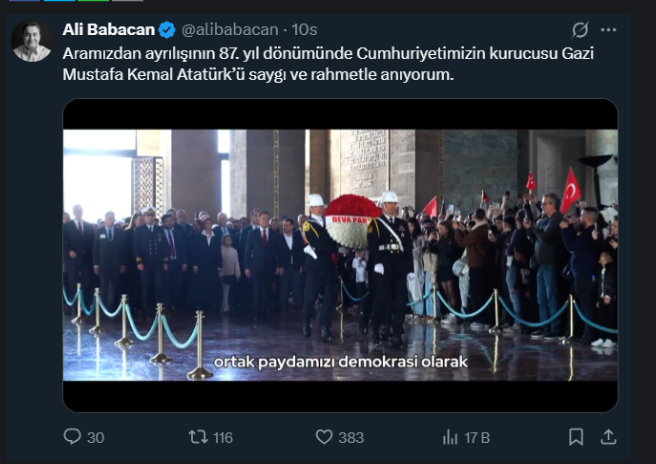This screenshot has height=464, width=656.
Task: Like the post with the heart icon
Action: 324,437
